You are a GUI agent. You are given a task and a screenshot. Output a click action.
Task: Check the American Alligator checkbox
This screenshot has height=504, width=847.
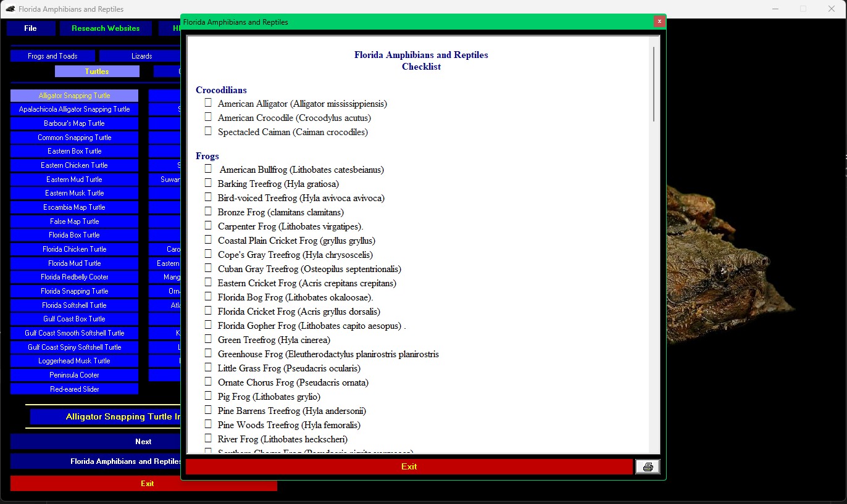point(208,103)
